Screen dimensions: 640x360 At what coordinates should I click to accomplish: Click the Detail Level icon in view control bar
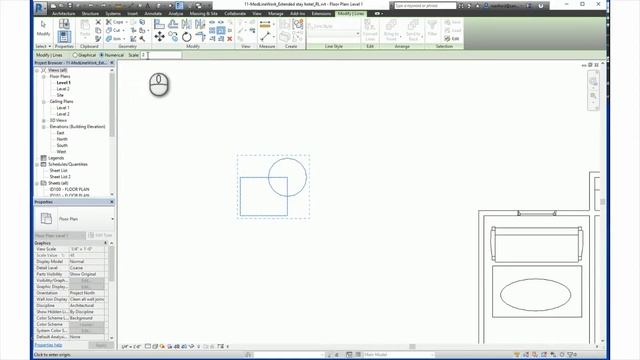pyautogui.click(x=148, y=347)
